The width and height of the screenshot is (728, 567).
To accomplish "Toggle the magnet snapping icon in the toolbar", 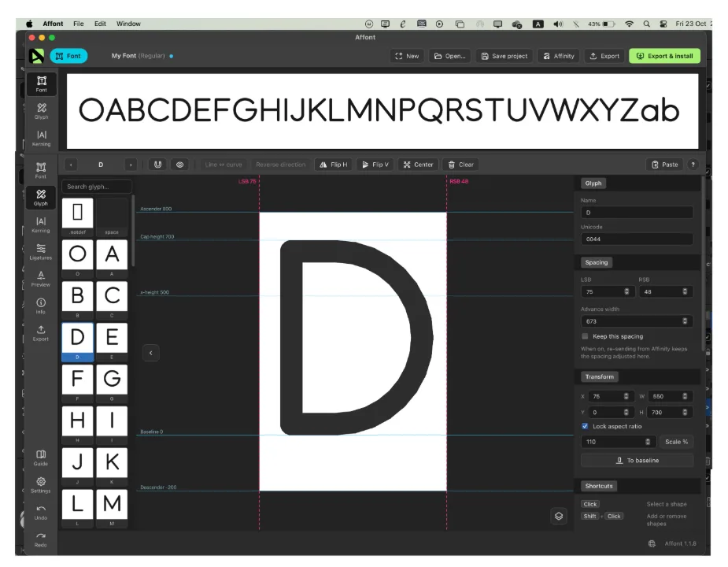I will point(158,165).
